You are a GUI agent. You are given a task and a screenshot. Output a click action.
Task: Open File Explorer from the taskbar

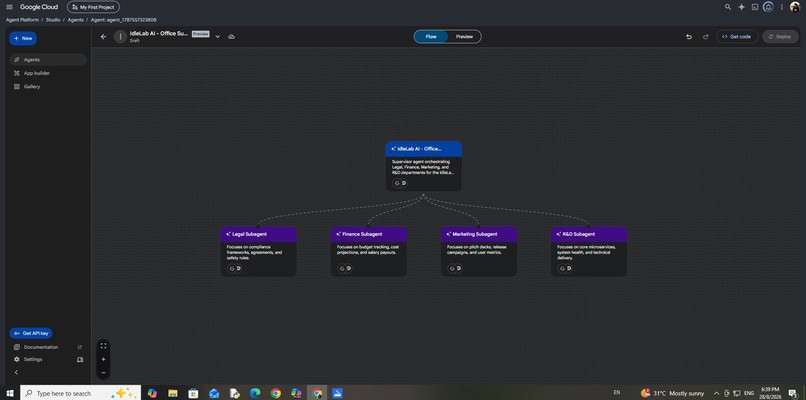tap(172, 393)
